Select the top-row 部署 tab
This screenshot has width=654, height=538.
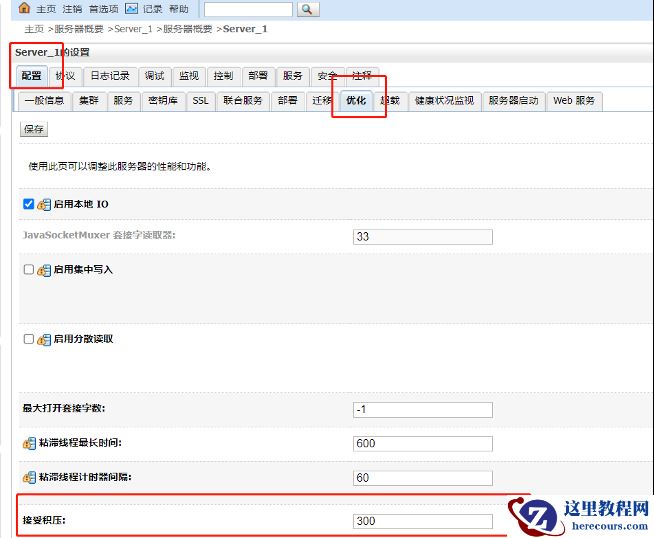[258, 76]
